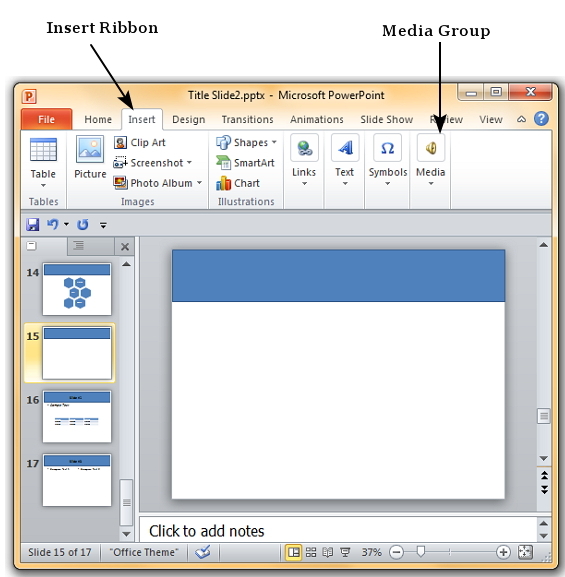Click Slide 15 of 17 status text
The height and width of the screenshot is (577, 565).
(60, 552)
